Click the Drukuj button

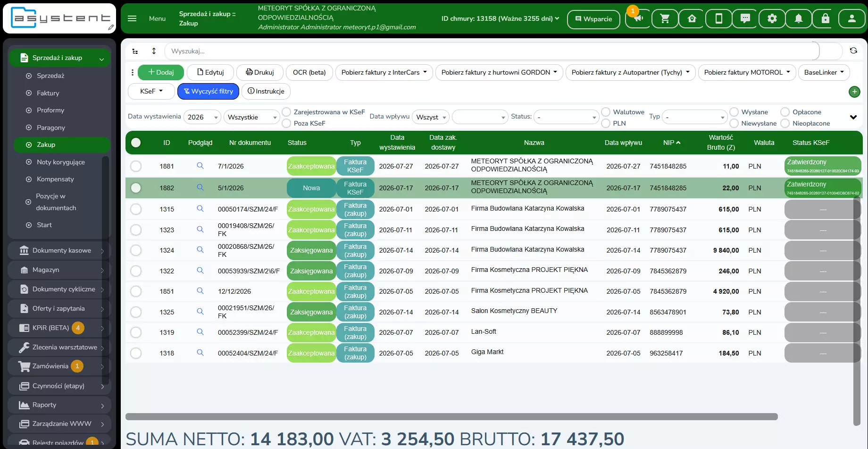[260, 72]
